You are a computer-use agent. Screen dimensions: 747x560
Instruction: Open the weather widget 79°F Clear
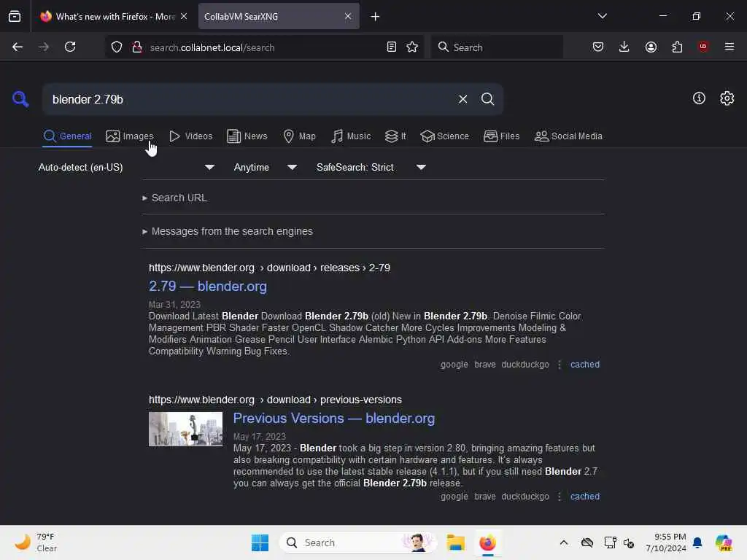pyautogui.click(x=36, y=542)
